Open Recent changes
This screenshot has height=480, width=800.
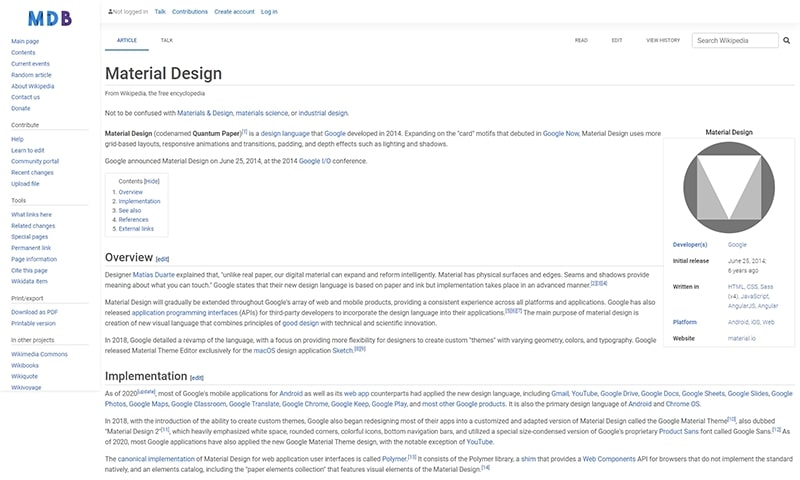(32, 172)
